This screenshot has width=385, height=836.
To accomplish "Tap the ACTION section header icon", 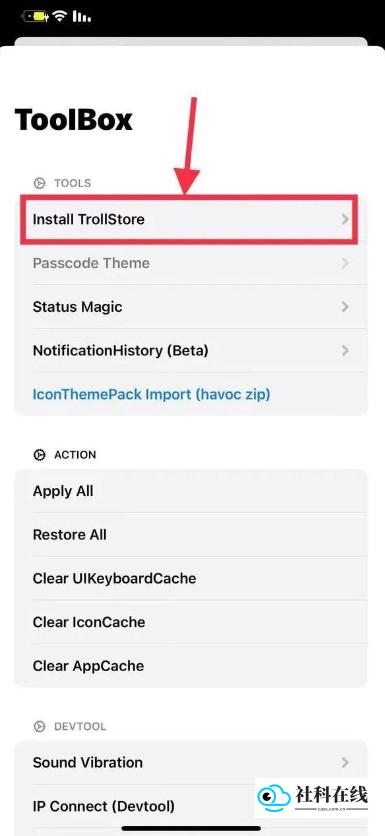I will click(x=39, y=455).
